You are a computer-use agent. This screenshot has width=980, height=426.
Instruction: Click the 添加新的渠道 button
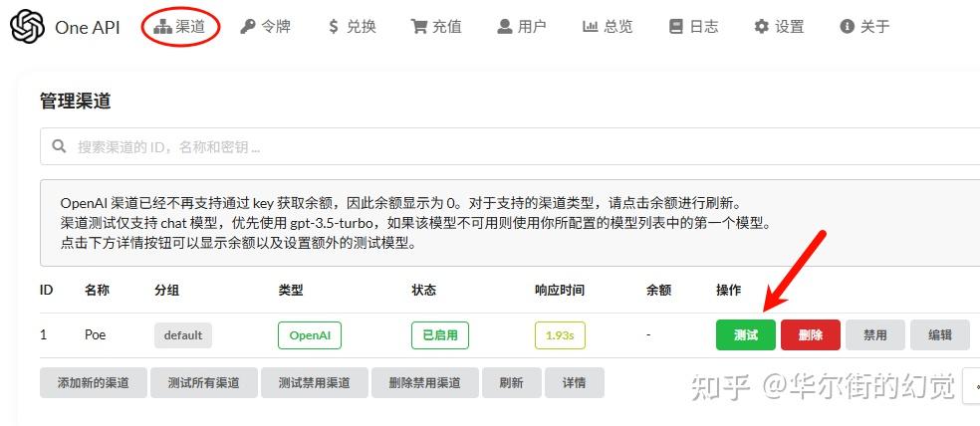pyautogui.click(x=93, y=382)
